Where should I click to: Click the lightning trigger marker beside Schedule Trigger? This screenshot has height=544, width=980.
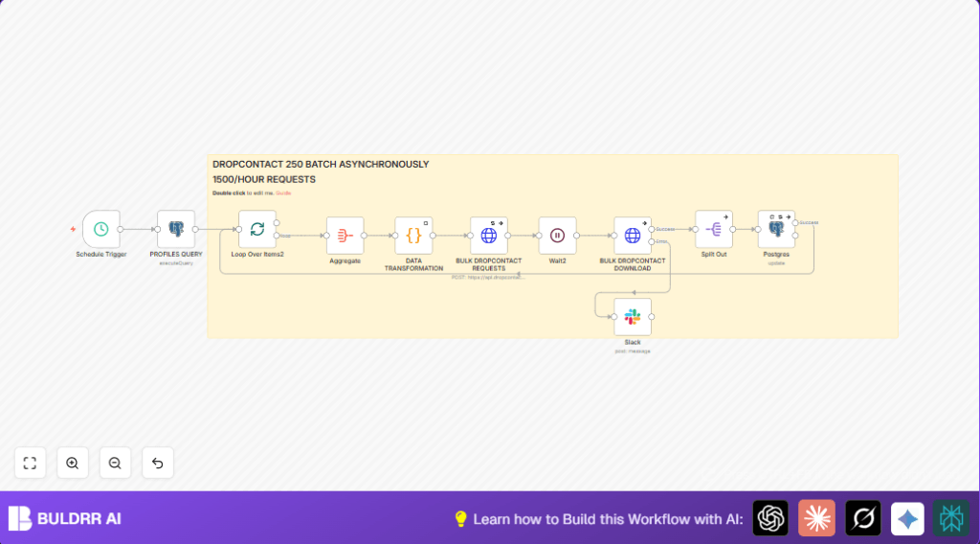(x=73, y=229)
